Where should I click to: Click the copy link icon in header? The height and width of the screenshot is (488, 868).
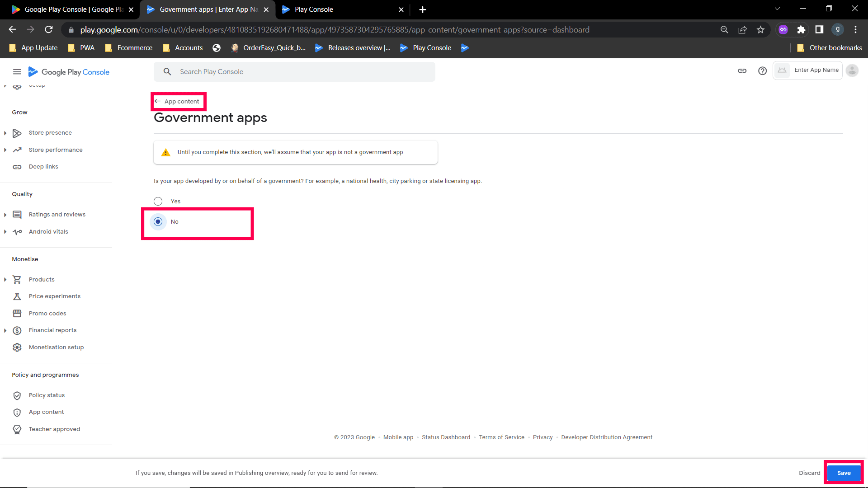click(x=742, y=71)
